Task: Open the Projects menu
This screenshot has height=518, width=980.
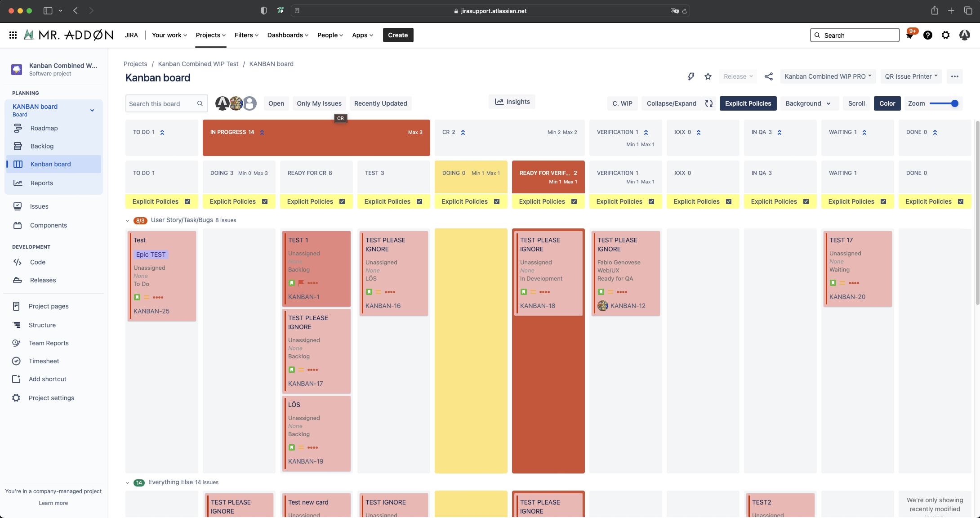Action: click(x=210, y=35)
